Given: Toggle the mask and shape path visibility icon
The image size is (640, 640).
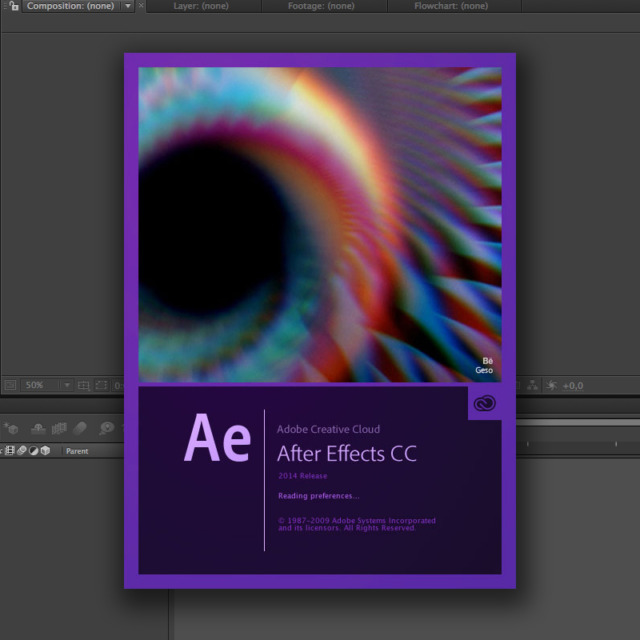Looking at the screenshot, I should (101, 385).
